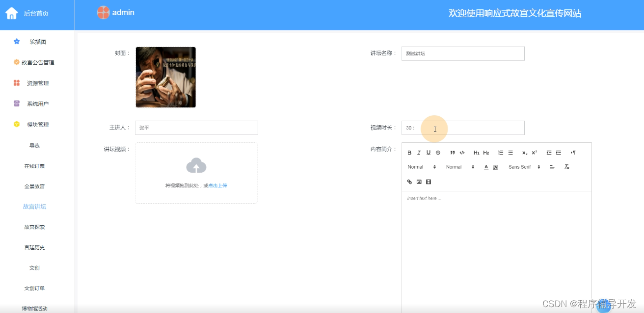Toggle underline formatting in the editor
Screen dimensions: 644x313
point(429,153)
